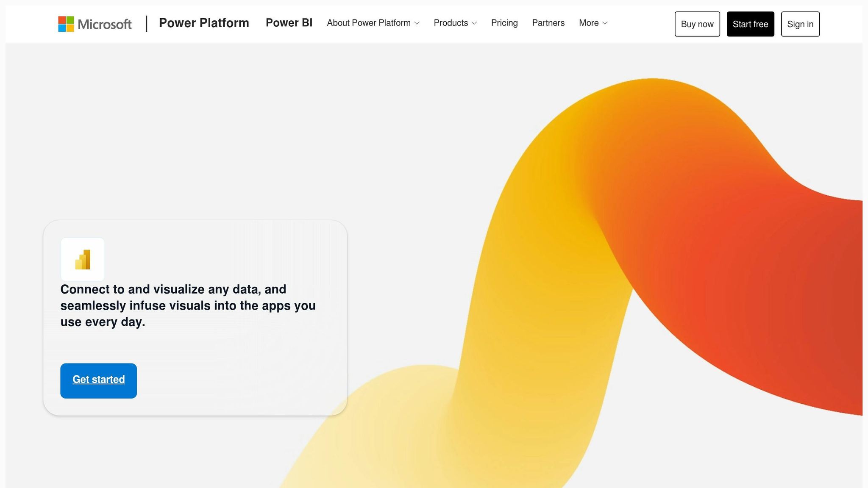Viewport: 868px width, 488px height.
Task: Open the Partners page
Action: click(548, 23)
